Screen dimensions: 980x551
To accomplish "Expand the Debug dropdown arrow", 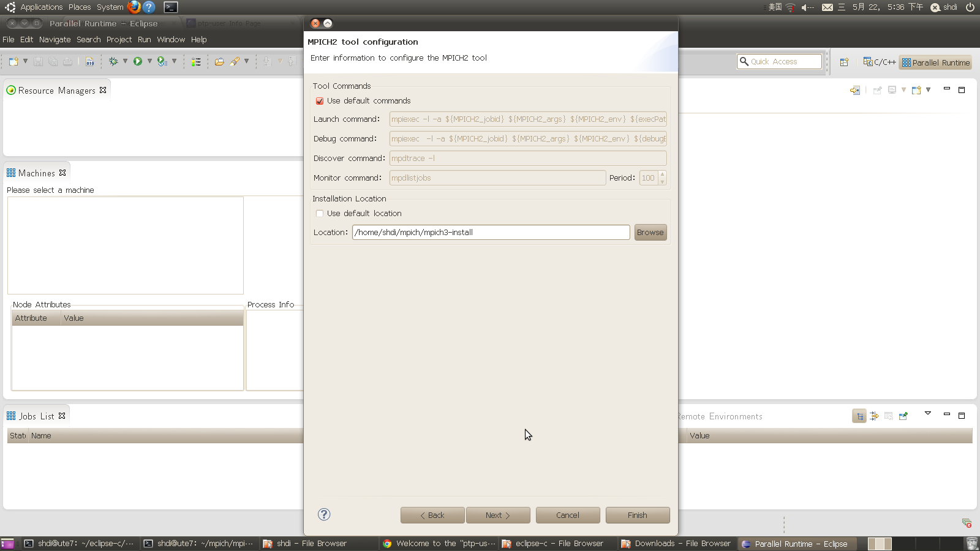I will pyautogui.click(x=125, y=61).
